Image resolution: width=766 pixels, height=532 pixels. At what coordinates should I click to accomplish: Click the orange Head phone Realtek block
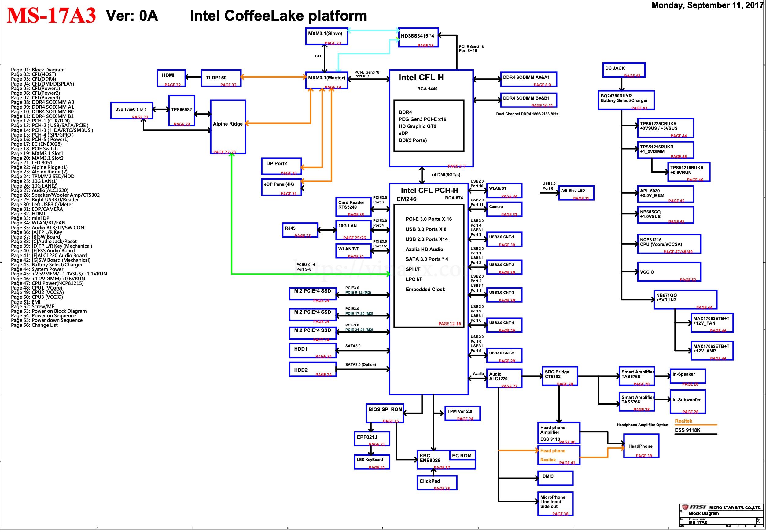click(x=559, y=455)
